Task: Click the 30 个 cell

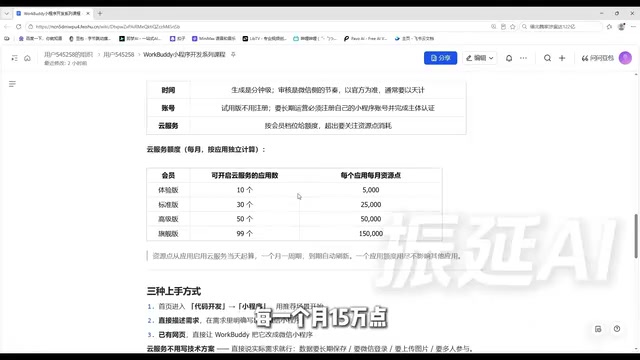Action: tap(244, 204)
